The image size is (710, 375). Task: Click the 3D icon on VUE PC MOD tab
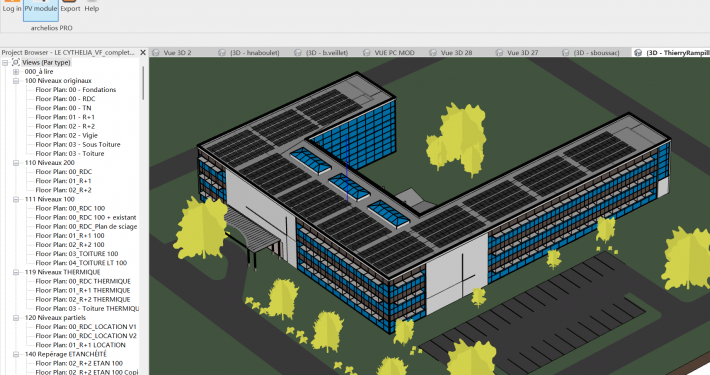pos(367,53)
